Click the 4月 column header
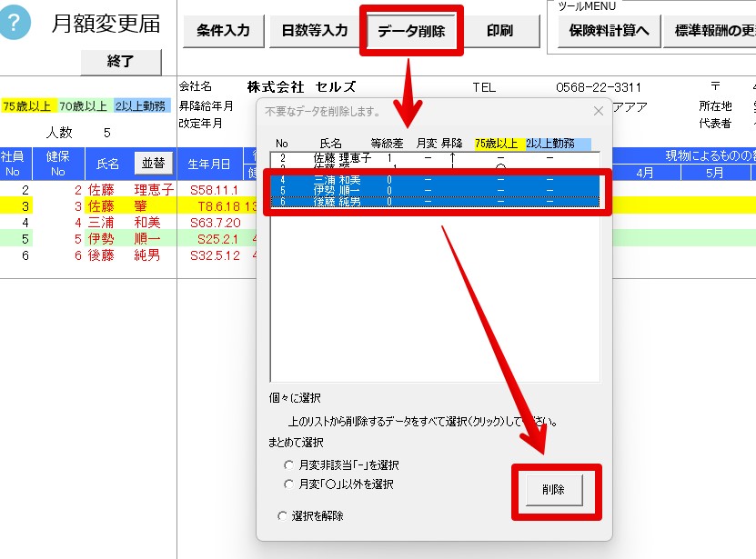The height and width of the screenshot is (559, 756). coord(645,173)
